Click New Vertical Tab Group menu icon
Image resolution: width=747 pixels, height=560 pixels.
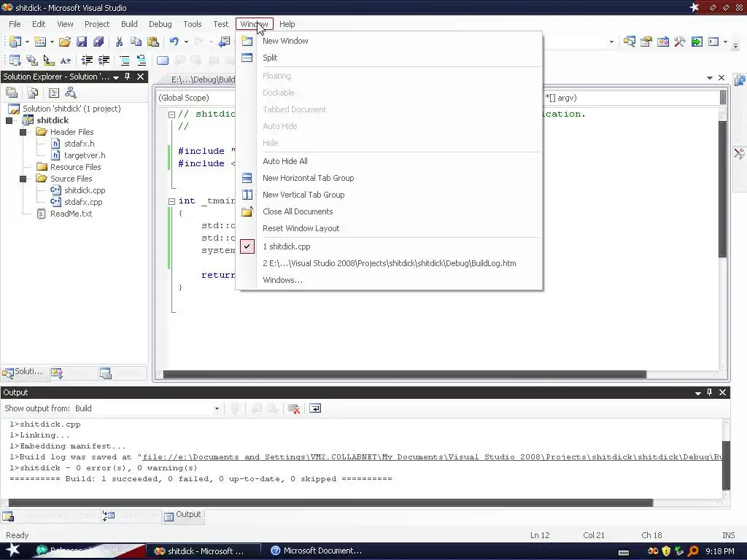click(247, 195)
